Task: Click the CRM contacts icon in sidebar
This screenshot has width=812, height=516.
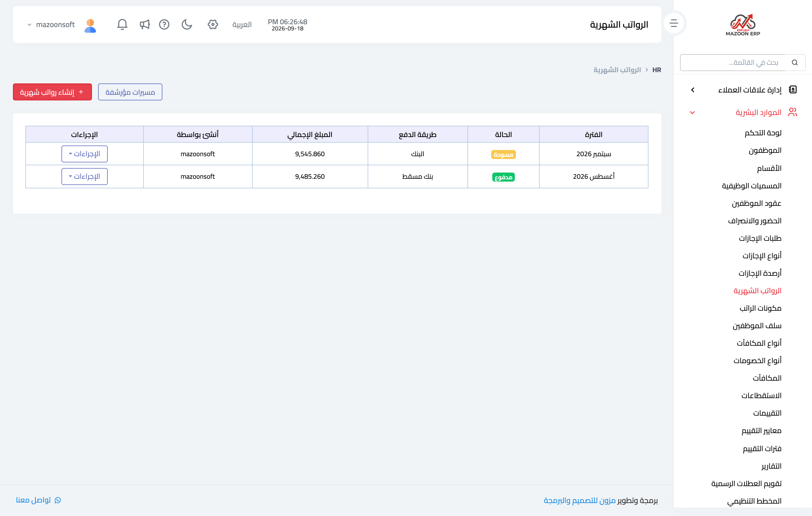Action: (x=793, y=89)
